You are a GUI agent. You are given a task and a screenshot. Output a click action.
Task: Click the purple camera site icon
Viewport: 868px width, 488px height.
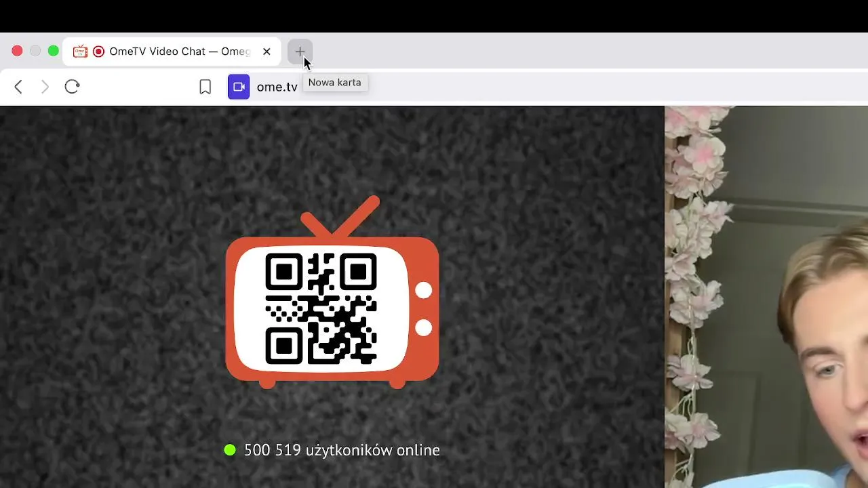pos(239,87)
